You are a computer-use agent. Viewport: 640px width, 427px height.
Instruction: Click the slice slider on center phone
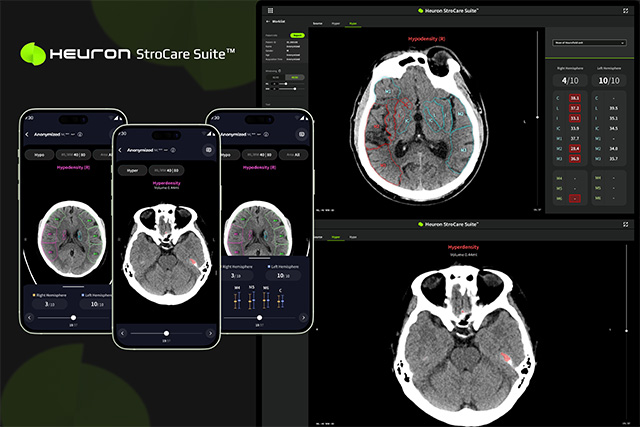[166, 332]
